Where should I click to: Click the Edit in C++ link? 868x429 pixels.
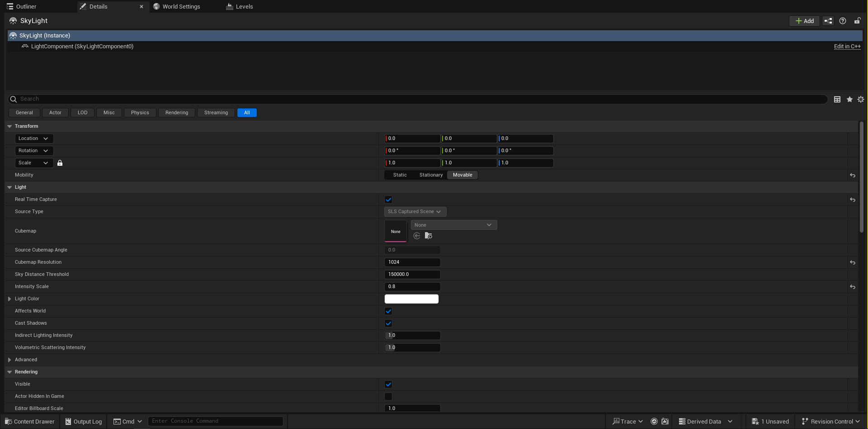[x=847, y=47]
